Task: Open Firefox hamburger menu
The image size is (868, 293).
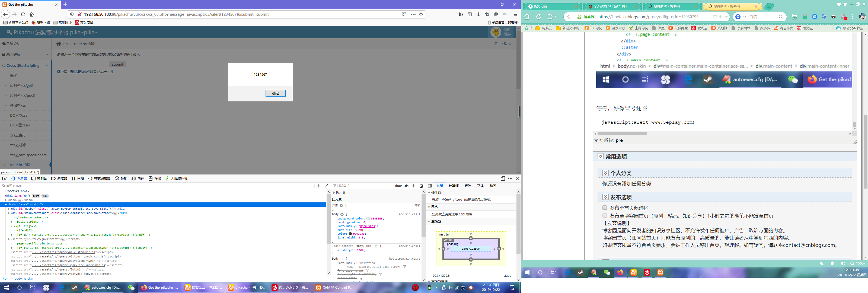Action: 515,14
